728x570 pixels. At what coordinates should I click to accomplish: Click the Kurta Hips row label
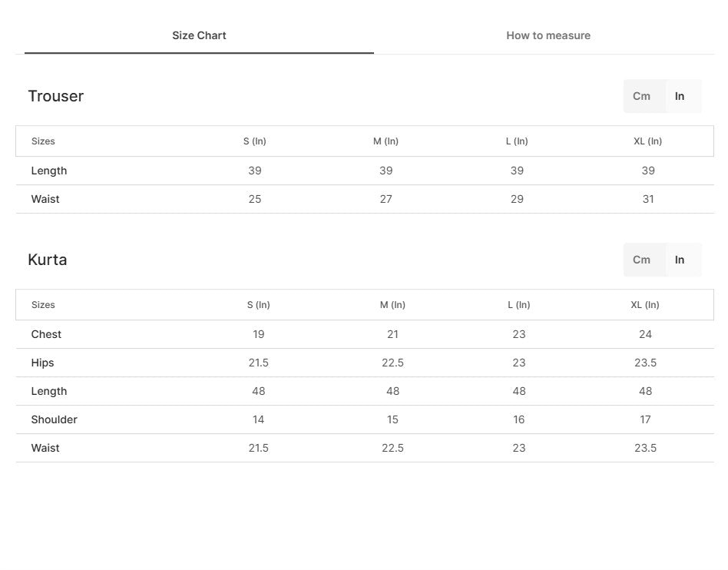point(42,363)
